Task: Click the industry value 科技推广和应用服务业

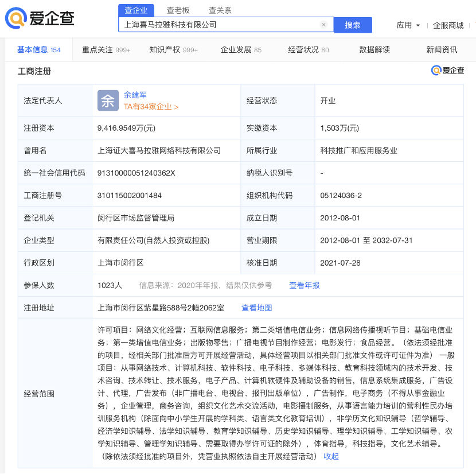Action: [x=359, y=150]
